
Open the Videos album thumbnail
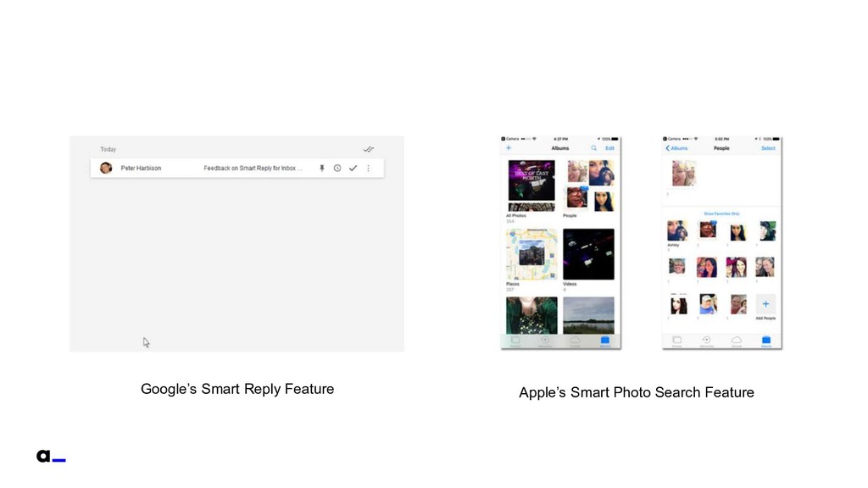pyautogui.click(x=588, y=254)
